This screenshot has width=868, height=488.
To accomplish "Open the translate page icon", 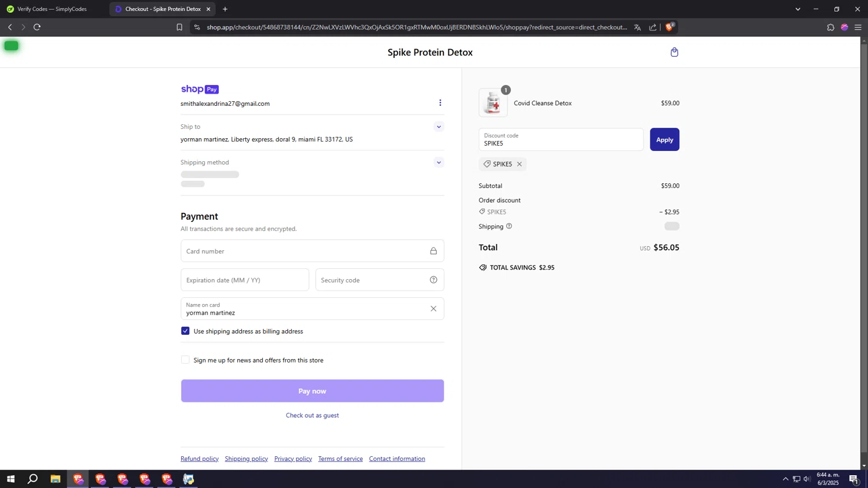I will coord(637,27).
